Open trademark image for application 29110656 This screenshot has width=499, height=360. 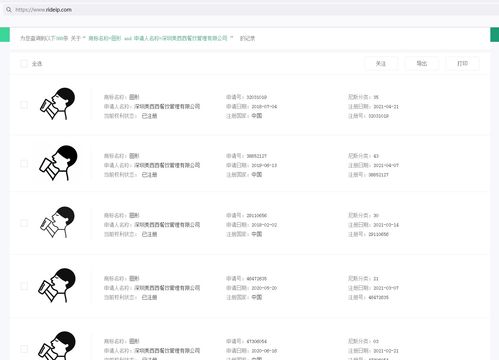click(x=57, y=222)
